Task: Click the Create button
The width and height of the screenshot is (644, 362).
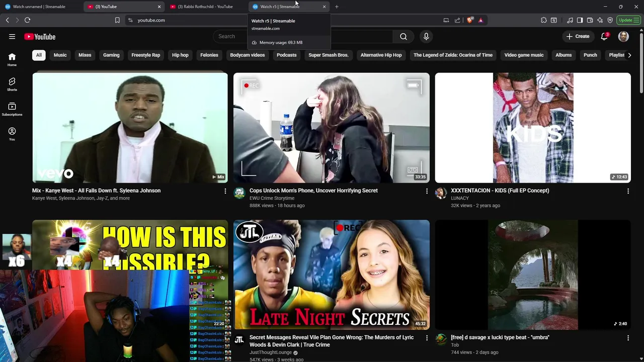Action: tap(578, 37)
